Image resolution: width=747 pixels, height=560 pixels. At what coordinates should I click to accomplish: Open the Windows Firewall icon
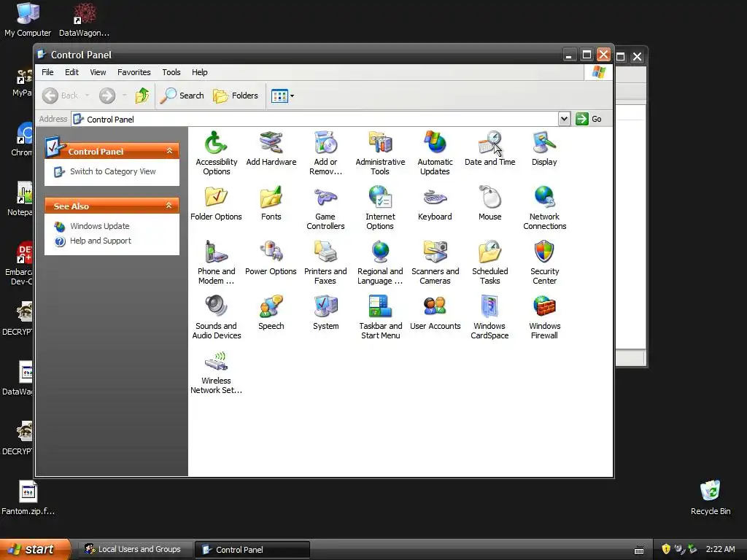[544, 317]
